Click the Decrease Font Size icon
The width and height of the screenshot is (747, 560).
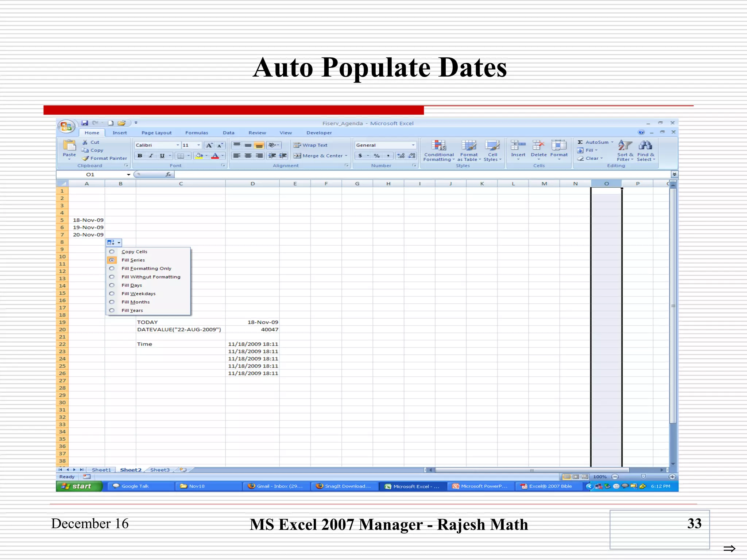point(220,145)
